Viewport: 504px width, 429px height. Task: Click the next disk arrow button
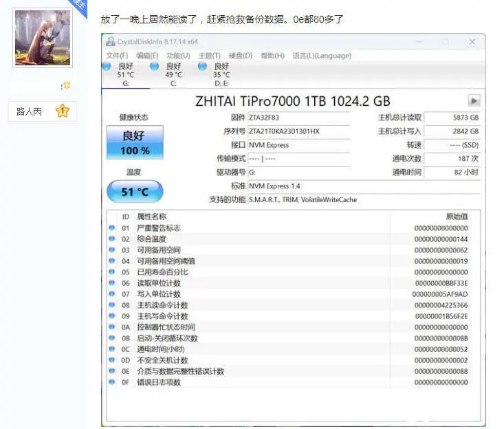[x=474, y=100]
